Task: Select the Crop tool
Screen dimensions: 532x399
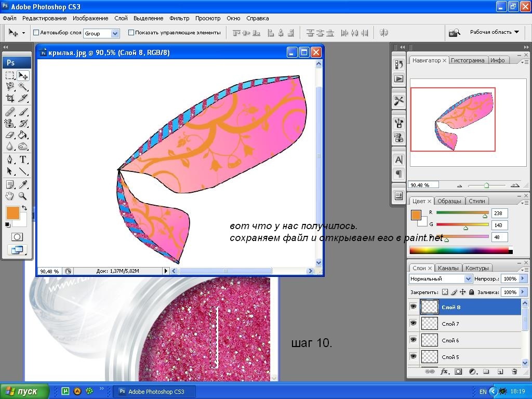Action: point(10,98)
